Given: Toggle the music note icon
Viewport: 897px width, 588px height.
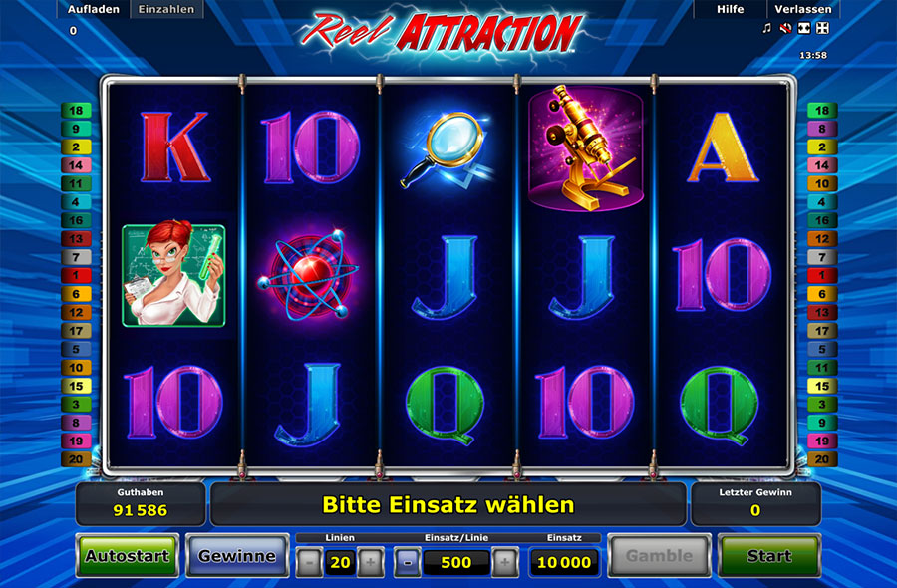Looking at the screenshot, I should coord(767,28).
